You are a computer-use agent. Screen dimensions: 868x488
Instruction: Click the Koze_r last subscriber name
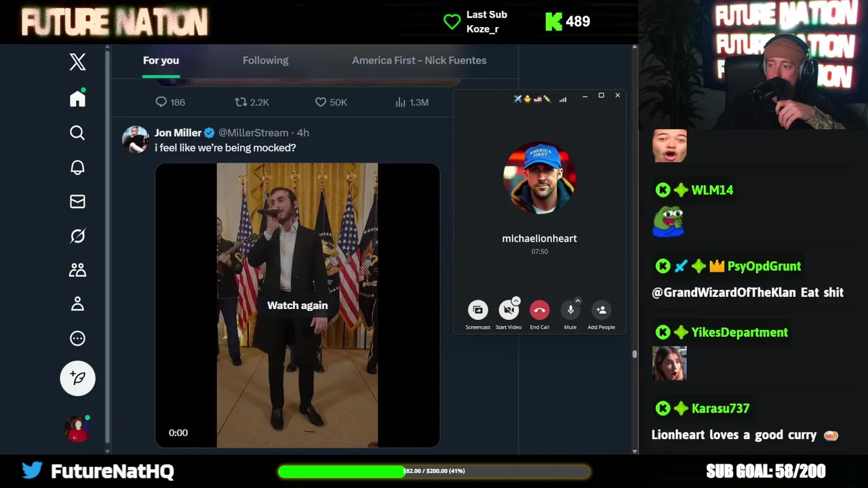[482, 29]
